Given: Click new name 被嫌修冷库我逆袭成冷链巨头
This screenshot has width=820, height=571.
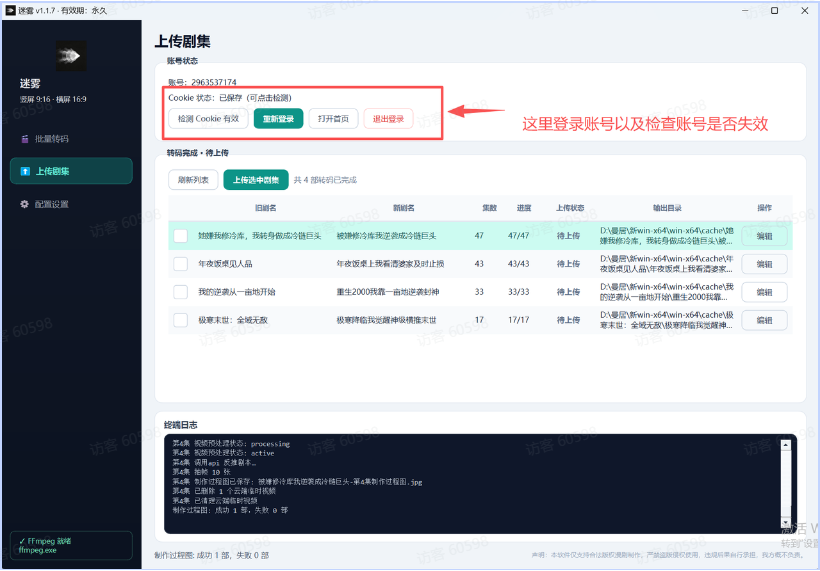Looking at the screenshot, I should [x=386, y=236].
